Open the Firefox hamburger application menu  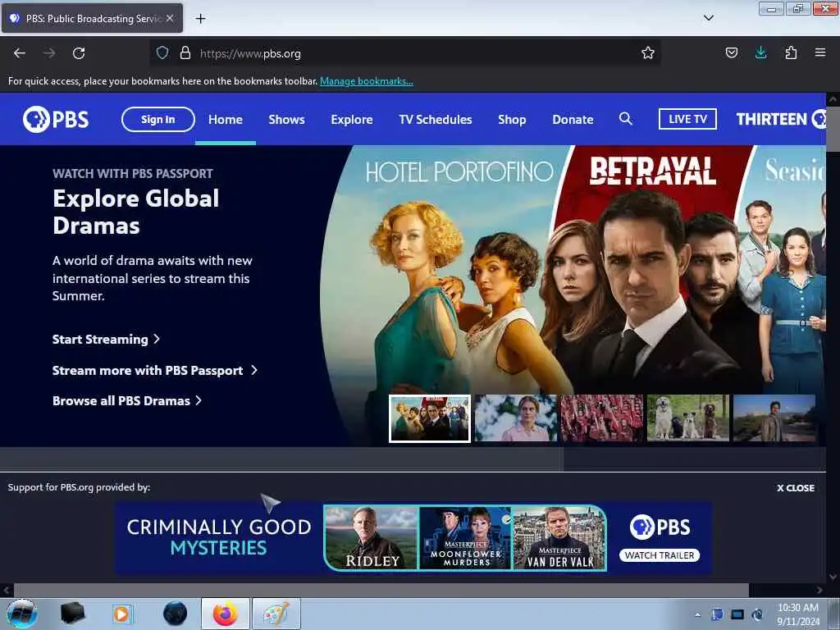pos(819,52)
